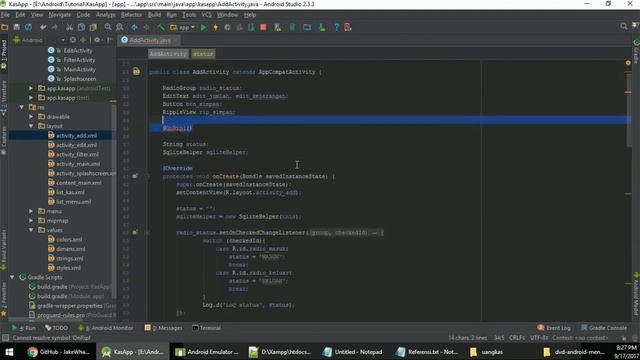Image resolution: width=640 pixels, height=360 pixels.
Task: Open the Terminal tool window
Action: click(x=206, y=328)
